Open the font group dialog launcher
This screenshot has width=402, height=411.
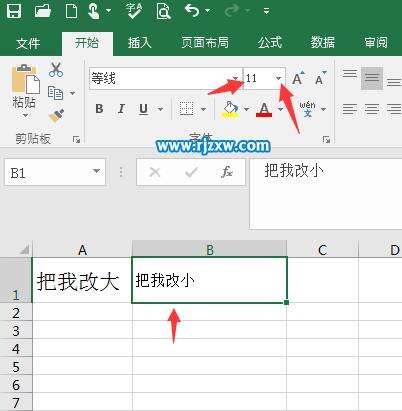326,140
